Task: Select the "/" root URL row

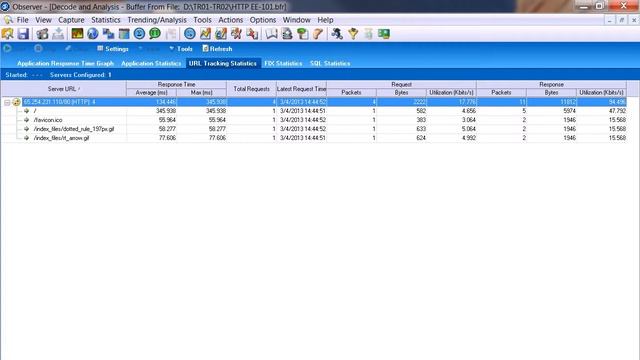Action: click(x=313, y=111)
